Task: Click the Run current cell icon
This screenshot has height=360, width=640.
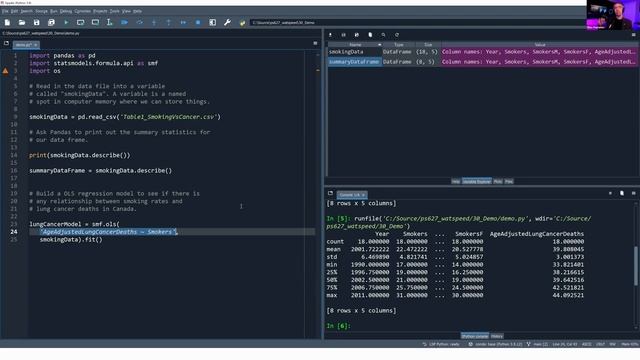Action: click(80, 22)
